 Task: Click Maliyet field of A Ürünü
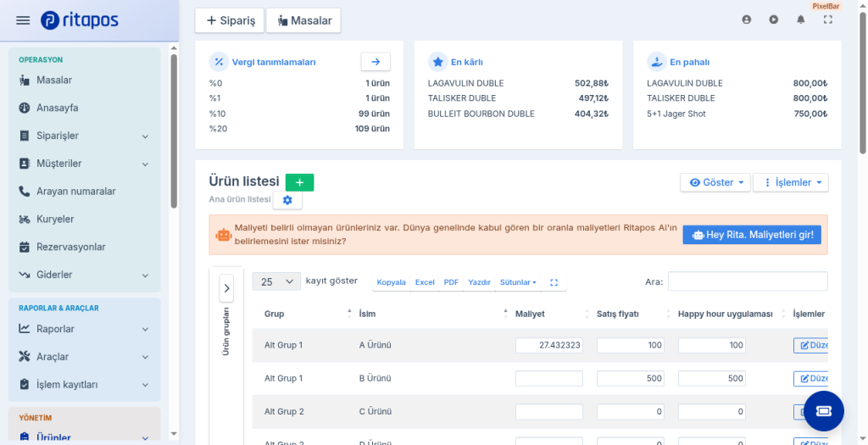point(549,345)
